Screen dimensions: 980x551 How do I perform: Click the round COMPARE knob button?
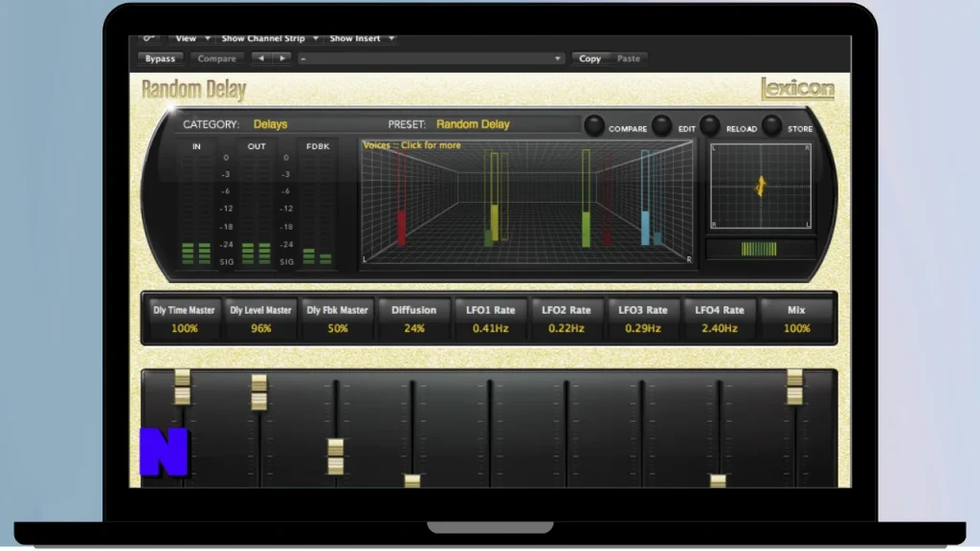click(593, 125)
